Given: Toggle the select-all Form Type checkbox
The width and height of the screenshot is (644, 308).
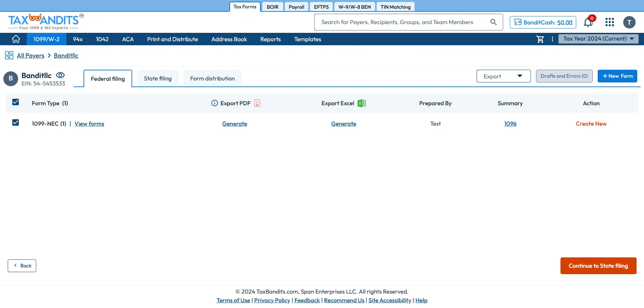Looking at the screenshot, I should pos(15,102).
